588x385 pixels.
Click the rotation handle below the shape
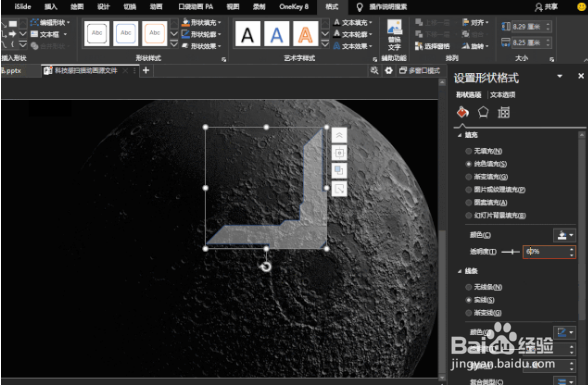point(266,267)
